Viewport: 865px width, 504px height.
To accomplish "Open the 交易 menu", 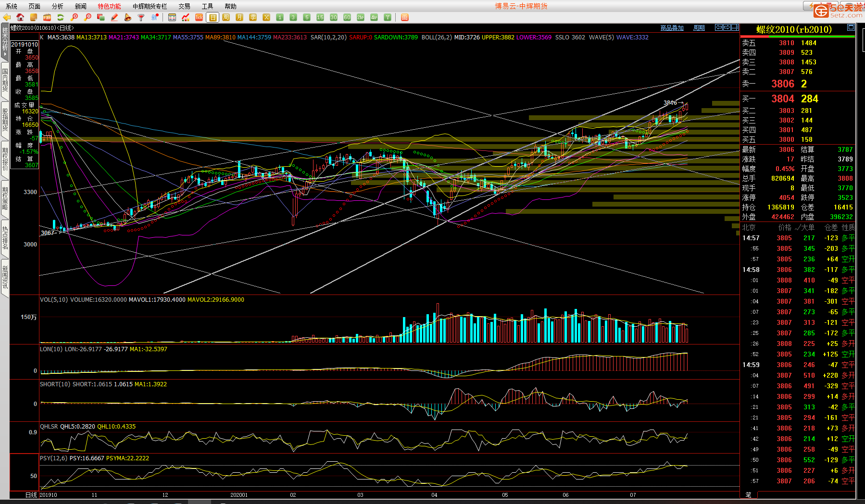I will click(x=184, y=6).
